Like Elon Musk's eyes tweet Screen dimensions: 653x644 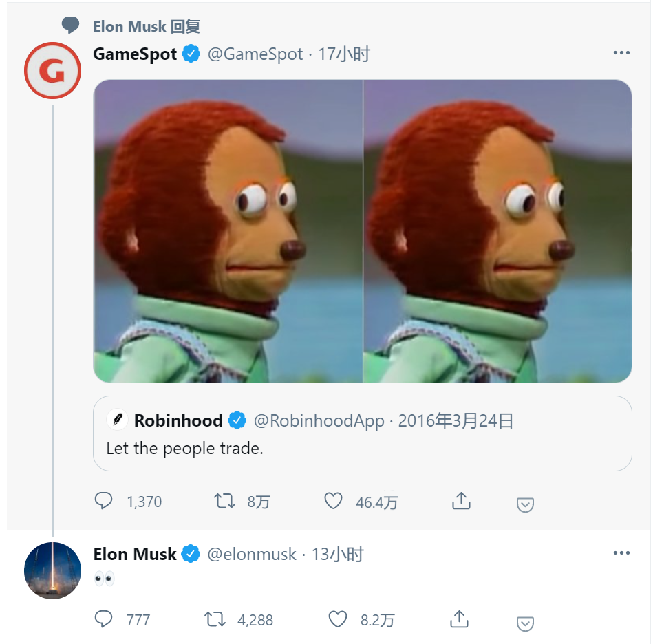(338, 620)
